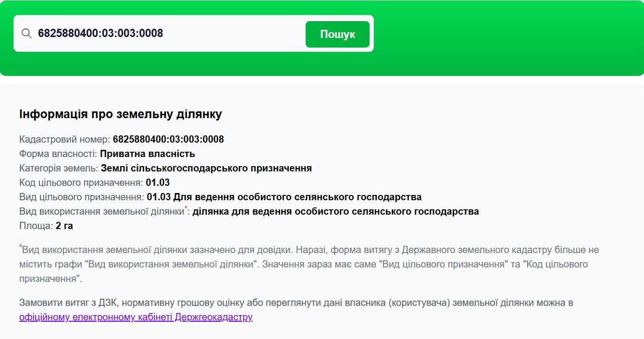Click the 'Приватна власність' ownership value
This screenshot has height=339, width=644.
(147, 154)
